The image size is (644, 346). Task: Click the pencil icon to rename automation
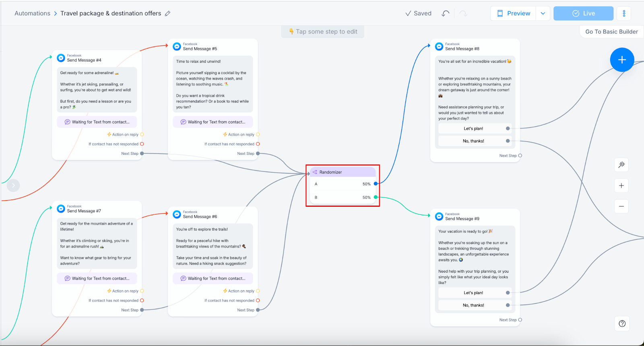168,13
